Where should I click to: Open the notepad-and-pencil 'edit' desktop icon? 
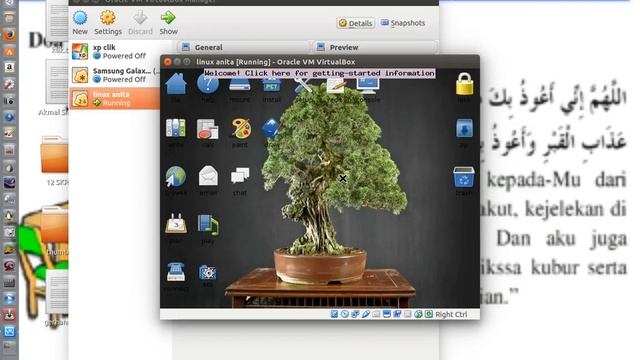click(336, 86)
